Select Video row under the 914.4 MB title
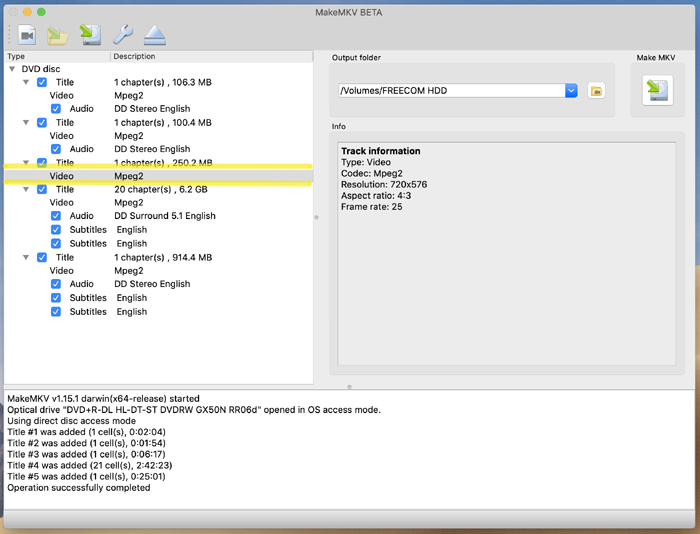The image size is (700, 534). click(x=158, y=271)
